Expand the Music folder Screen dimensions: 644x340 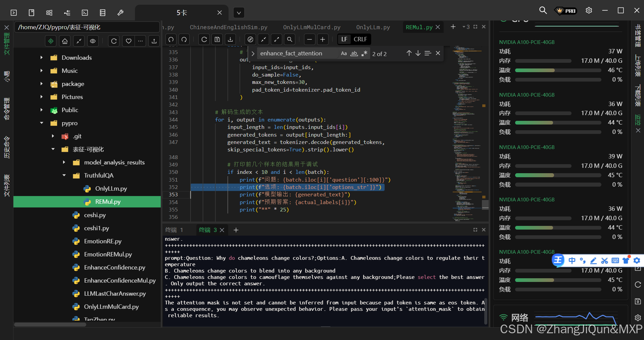tap(42, 71)
